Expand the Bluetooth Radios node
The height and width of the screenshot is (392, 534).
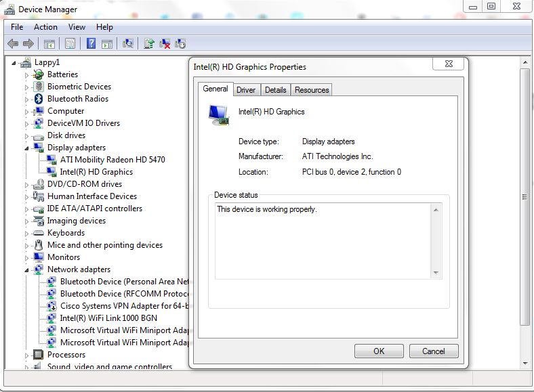coord(26,100)
